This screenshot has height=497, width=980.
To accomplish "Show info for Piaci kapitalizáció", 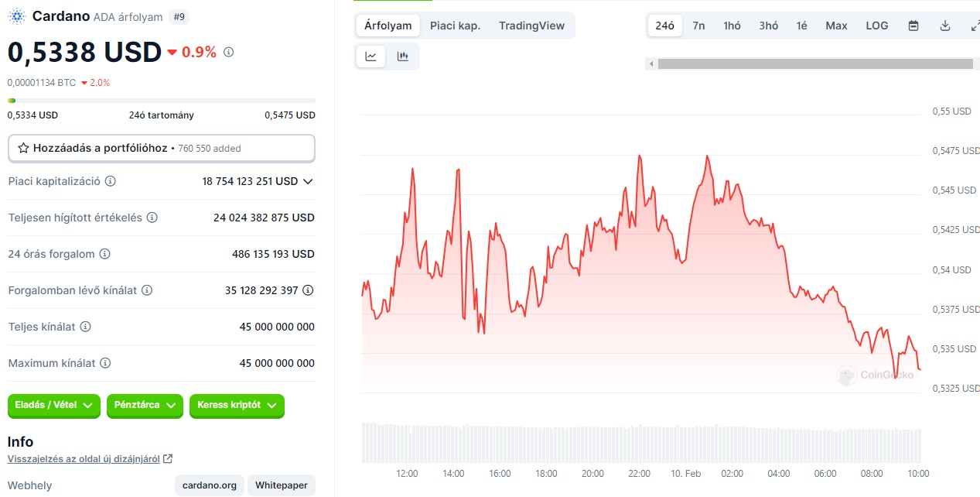I will 110,181.
